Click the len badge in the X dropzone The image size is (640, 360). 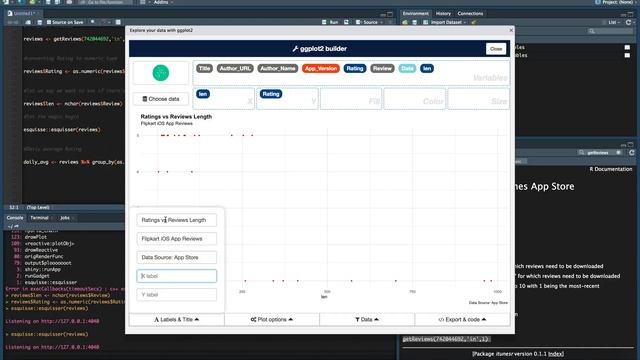coord(203,94)
